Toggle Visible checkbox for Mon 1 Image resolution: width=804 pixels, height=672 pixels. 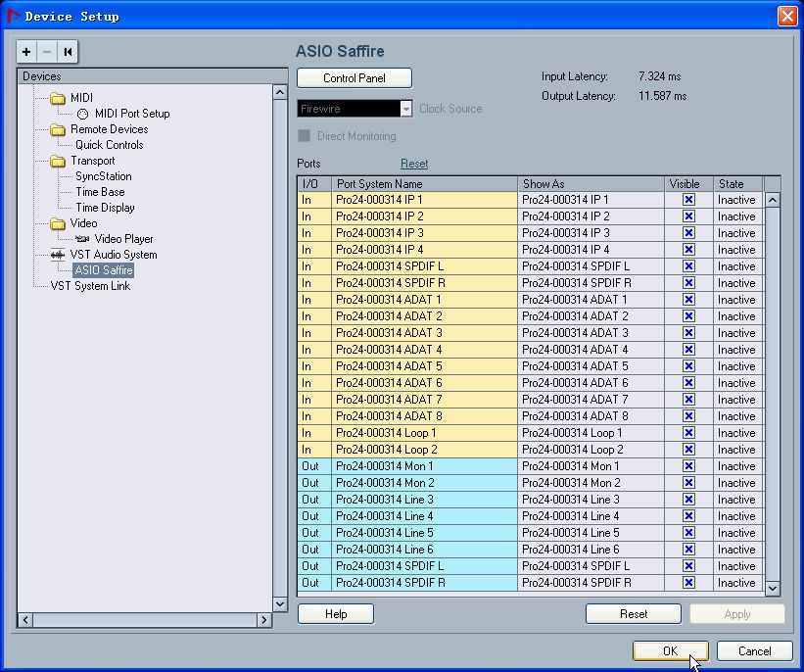(x=688, y=466)
